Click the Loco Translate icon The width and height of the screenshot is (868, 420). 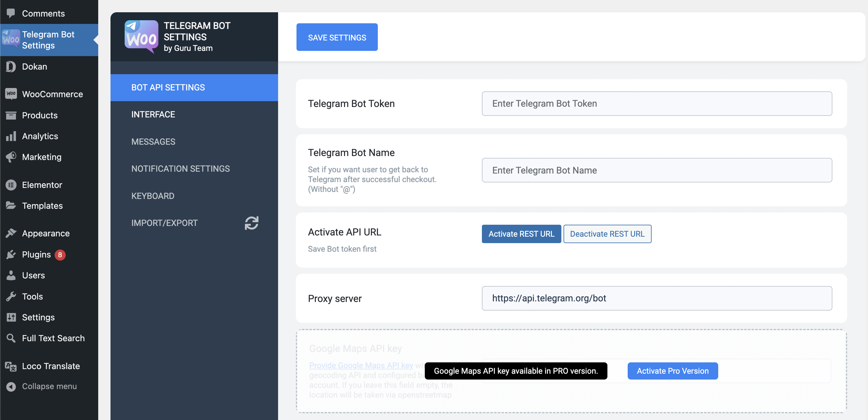click(x=11, y=366)
